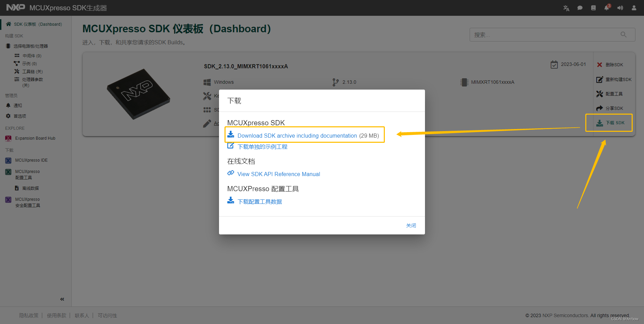644x324 pixels.
Task: Click the calendar date icon
Action: 554,65
